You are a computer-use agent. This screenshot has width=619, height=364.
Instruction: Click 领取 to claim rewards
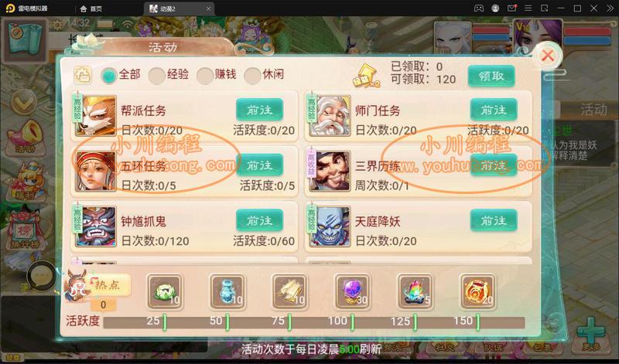[491, 76]
